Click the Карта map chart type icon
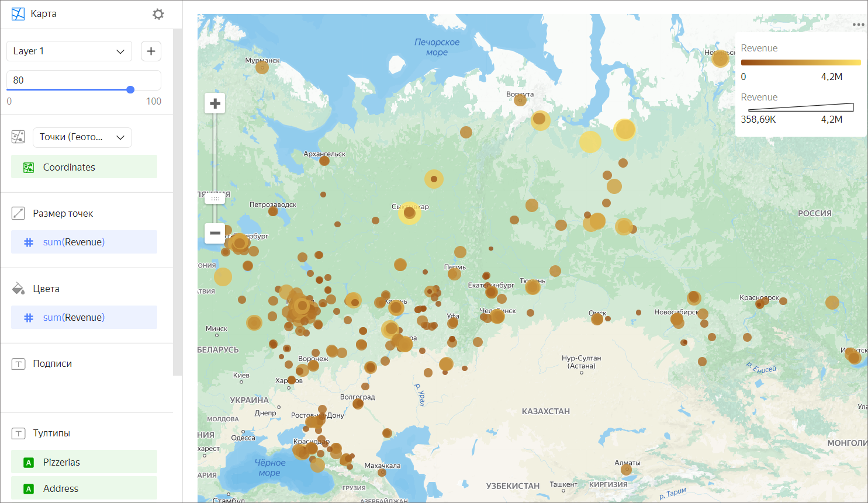Image resolution: width=868 pixels, height=503 pixels. [18, 14]
